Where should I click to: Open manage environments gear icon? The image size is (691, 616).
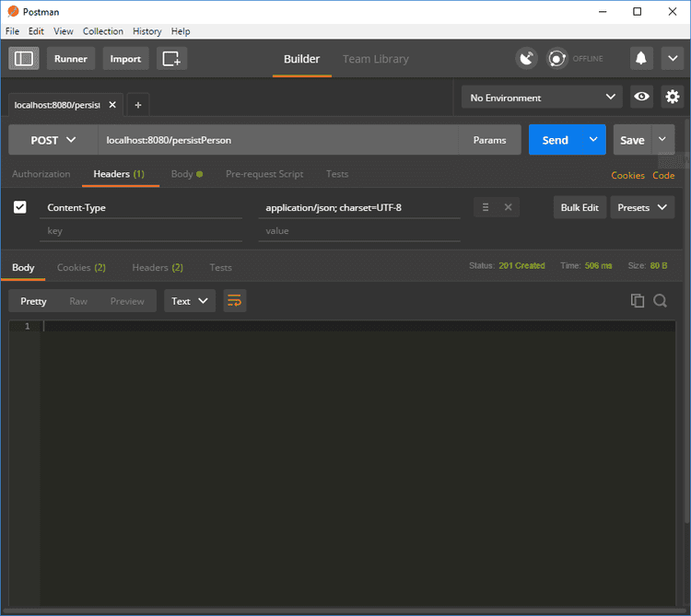(x=673, y=98)
